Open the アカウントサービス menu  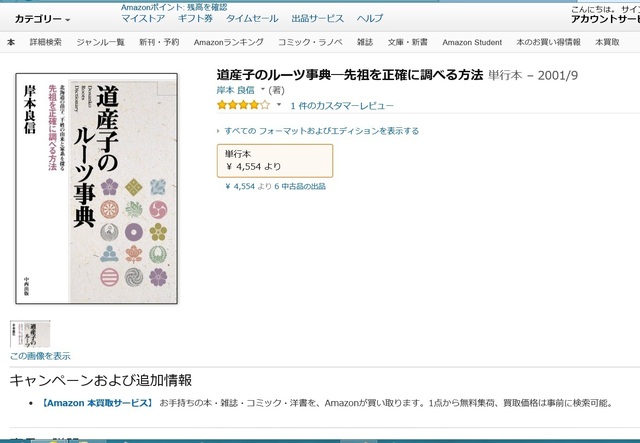pyautogui.click(x=605, y=19)
